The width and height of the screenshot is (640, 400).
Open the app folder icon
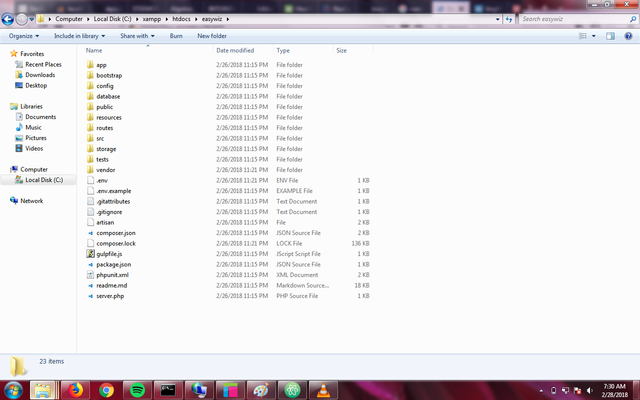pos(90,64)
